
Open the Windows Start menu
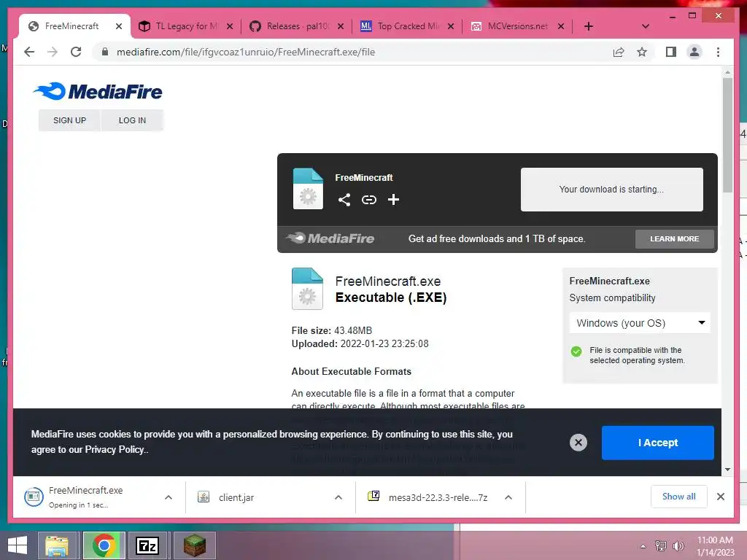point(18,545)
